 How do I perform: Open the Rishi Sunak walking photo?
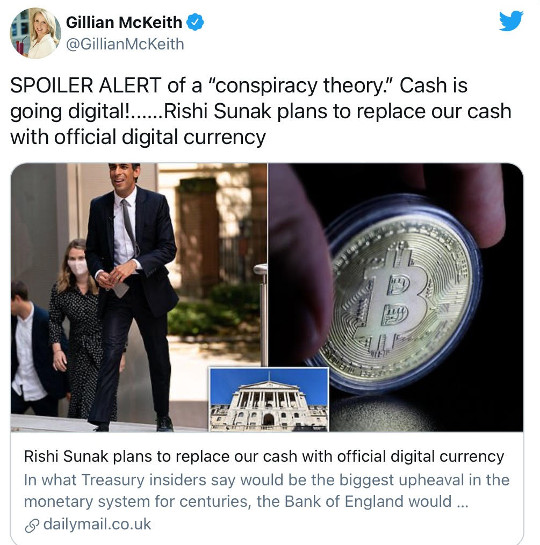coord(139,297)
